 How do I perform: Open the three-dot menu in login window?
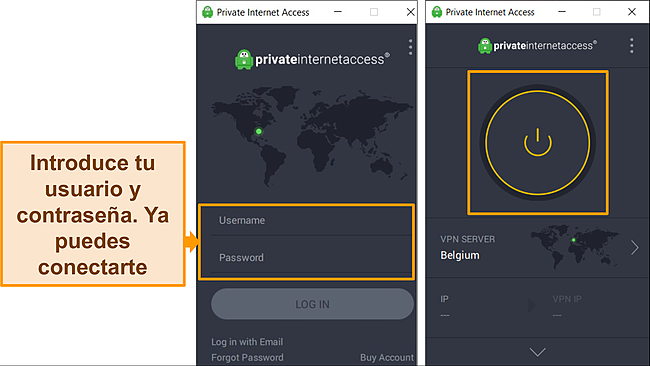410,47
